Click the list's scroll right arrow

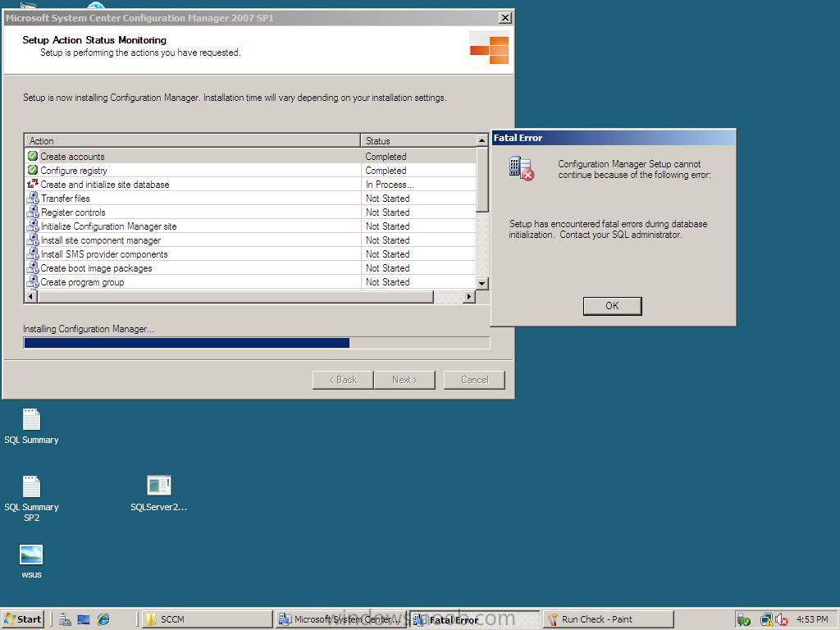coord(469,296)
